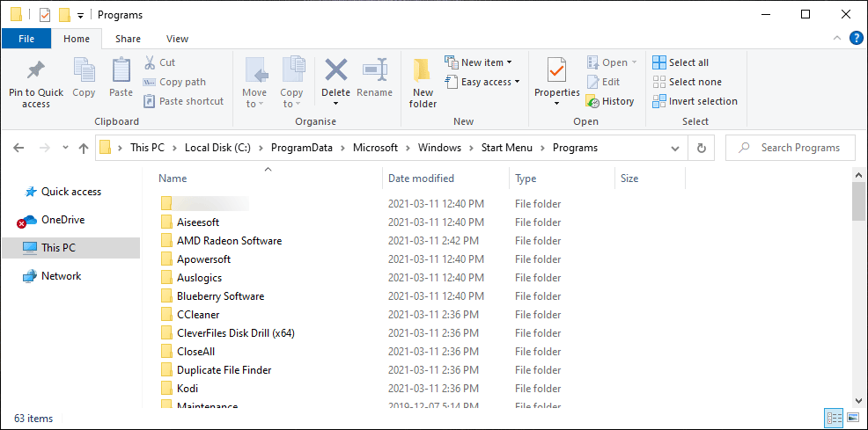Click the Cut scissors command
The image size is (868, 430).
[x=159, y=62]
